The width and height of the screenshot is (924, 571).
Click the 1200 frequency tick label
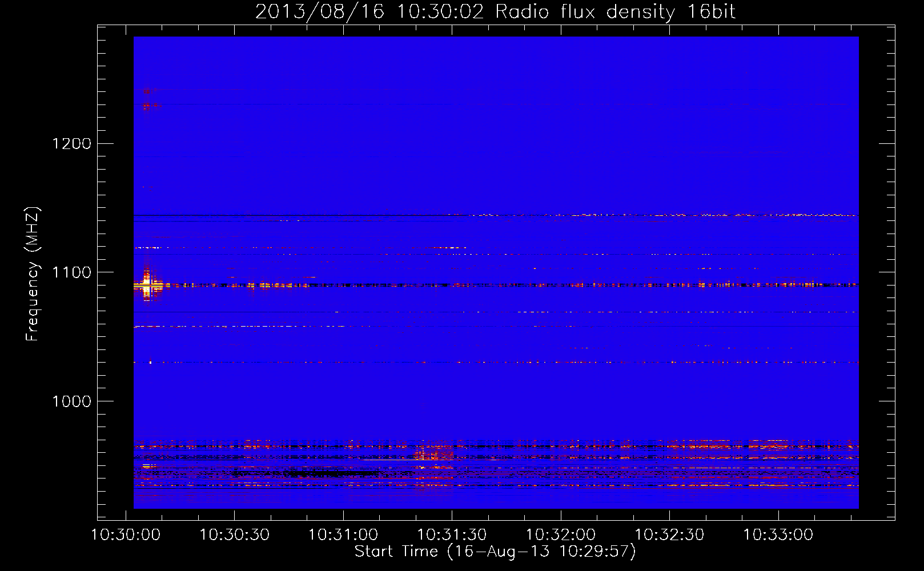[x=71, y=143]
